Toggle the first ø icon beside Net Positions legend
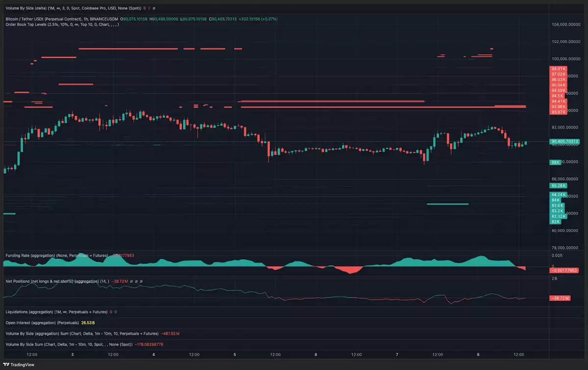 click(x=131, y=281)
